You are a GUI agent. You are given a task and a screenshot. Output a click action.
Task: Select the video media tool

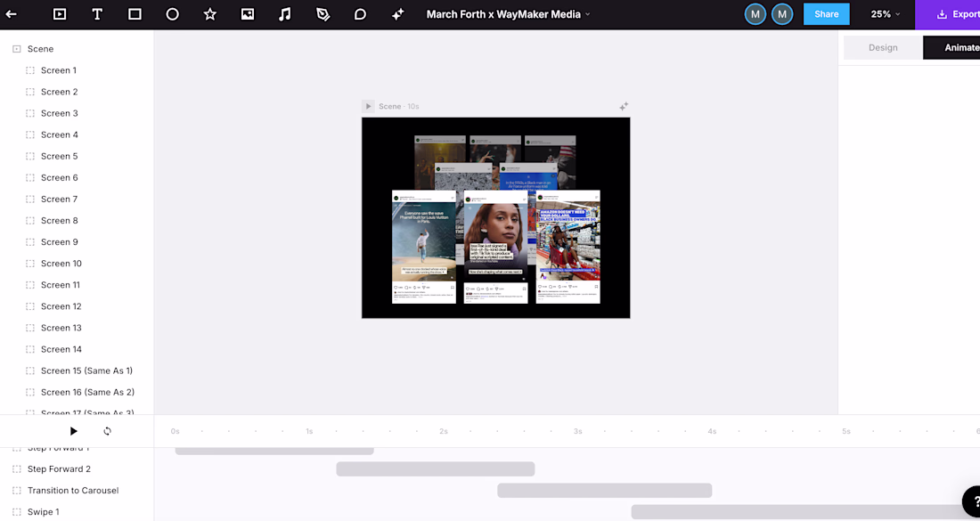pos(60,14)
